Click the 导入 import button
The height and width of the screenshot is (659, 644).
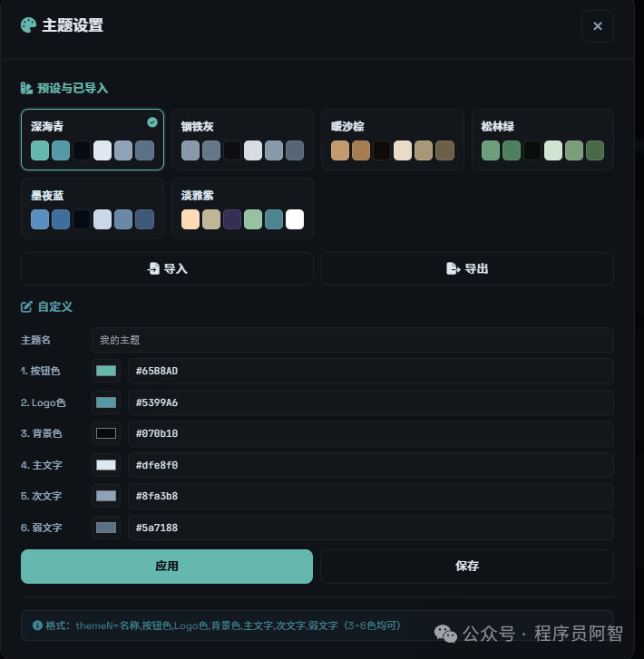click(167, 268)
